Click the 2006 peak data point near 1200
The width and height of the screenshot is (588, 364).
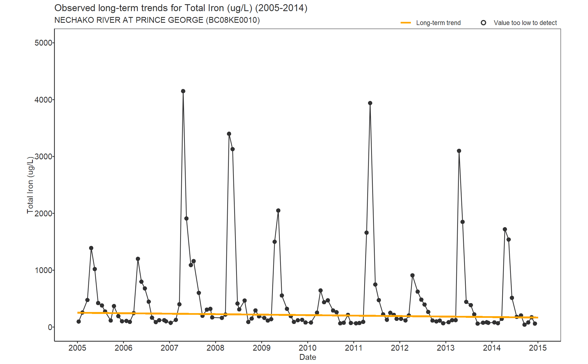pos(138,259)
